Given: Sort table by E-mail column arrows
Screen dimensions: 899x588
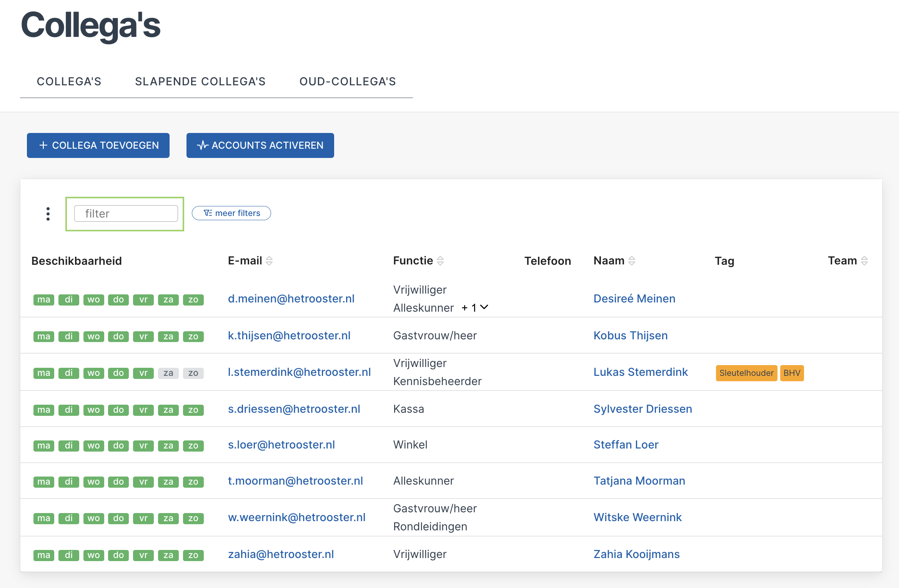Looking at the screenshot, I should [x=269, y=261].
